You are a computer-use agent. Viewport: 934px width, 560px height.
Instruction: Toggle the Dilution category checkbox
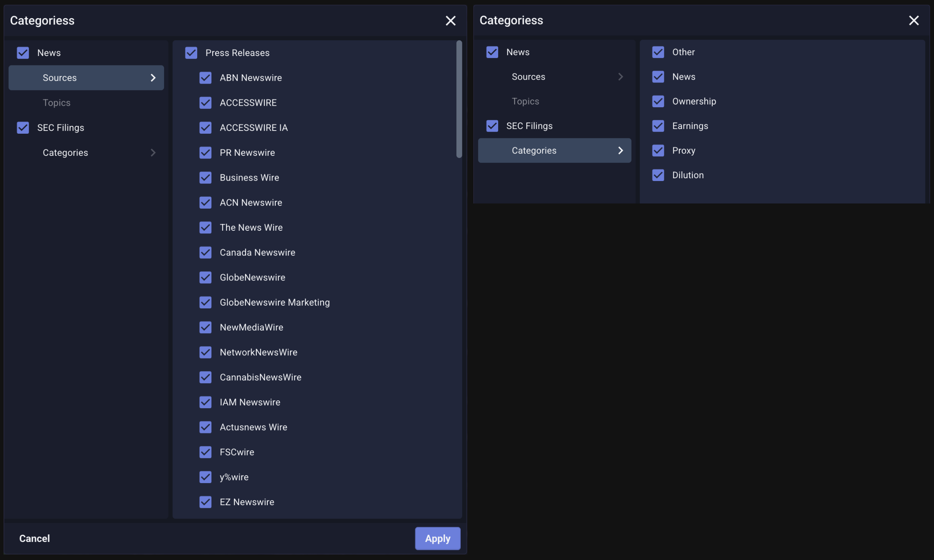(x=658, y=175)
